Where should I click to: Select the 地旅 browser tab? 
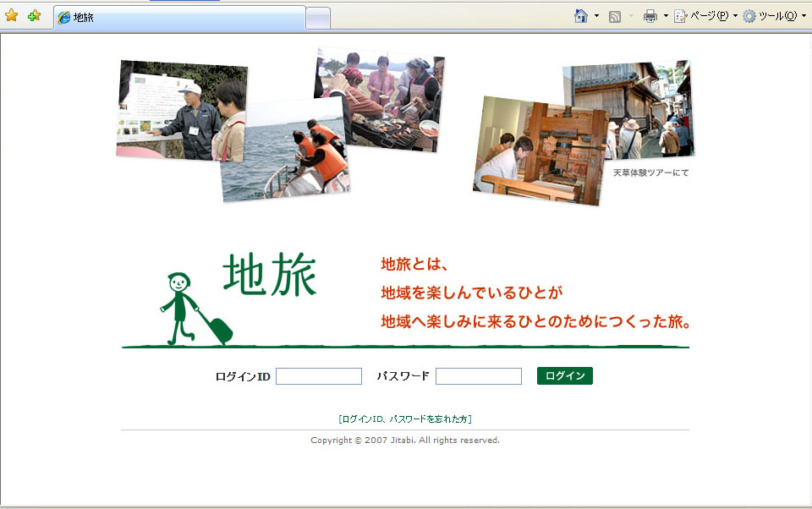179,18
